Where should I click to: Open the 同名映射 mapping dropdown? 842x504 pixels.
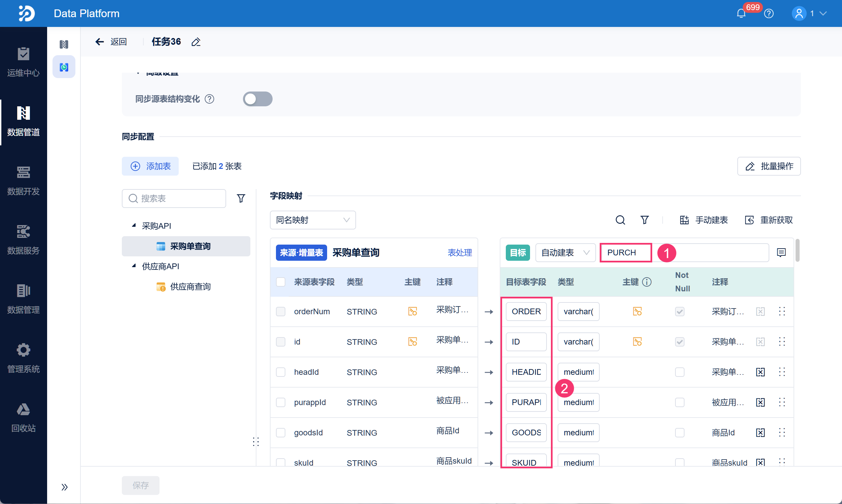pos(313,220)
